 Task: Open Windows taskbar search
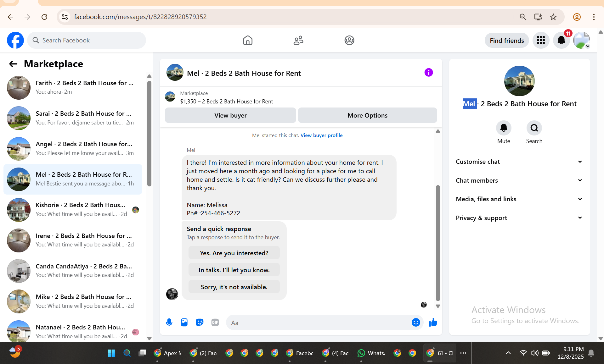[127, 353]
